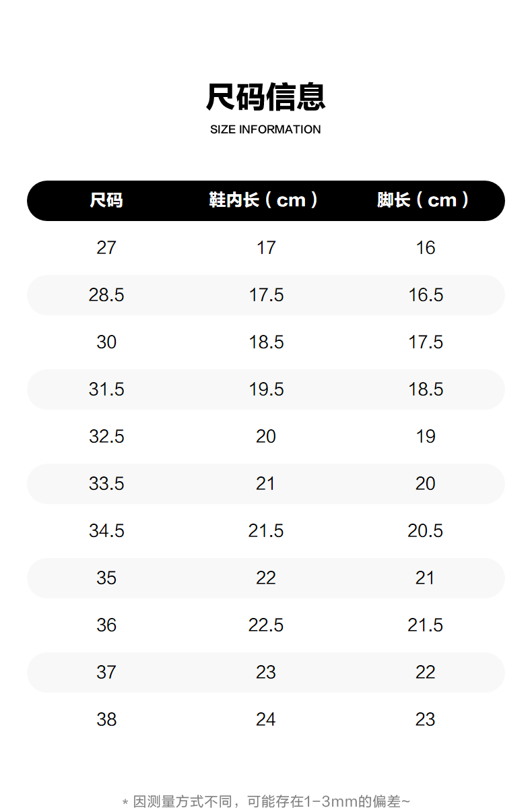Select the 尺码 column header

[x=106, y=200]
